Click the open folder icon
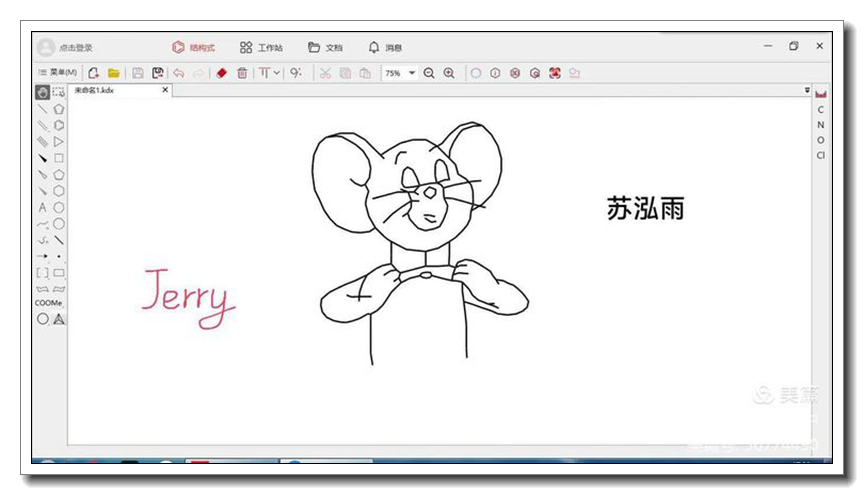This screenshot has height=495, width=864. point(114,73)
